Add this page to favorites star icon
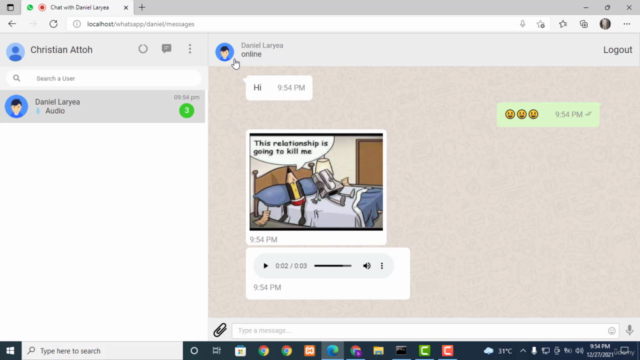 click(541, 24)
